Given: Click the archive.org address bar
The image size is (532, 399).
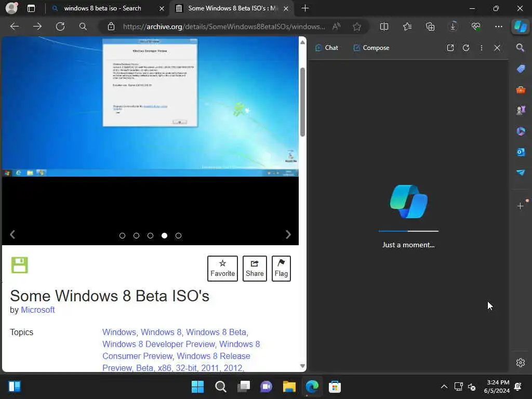Looking at the screenshot, I should [x=224, y=26].
